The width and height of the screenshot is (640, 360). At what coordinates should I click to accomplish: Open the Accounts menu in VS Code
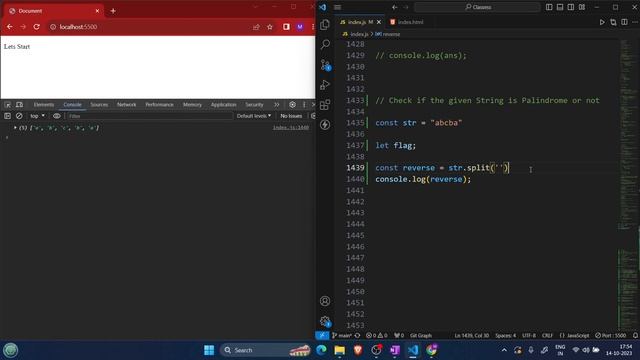click(x=325, y=301)
